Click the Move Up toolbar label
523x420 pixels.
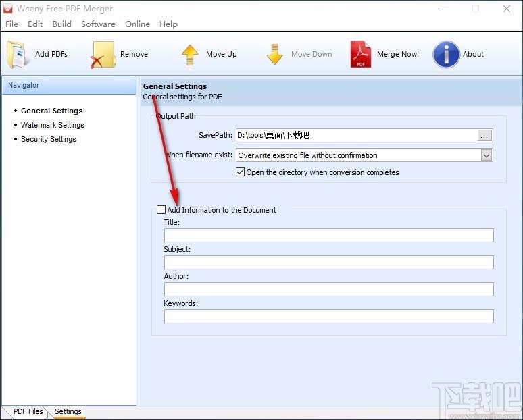coord(222,54)
